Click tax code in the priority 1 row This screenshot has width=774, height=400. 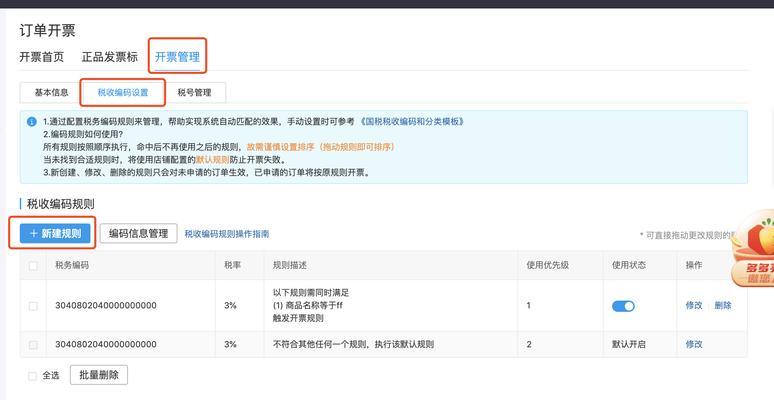click(106, 306)
